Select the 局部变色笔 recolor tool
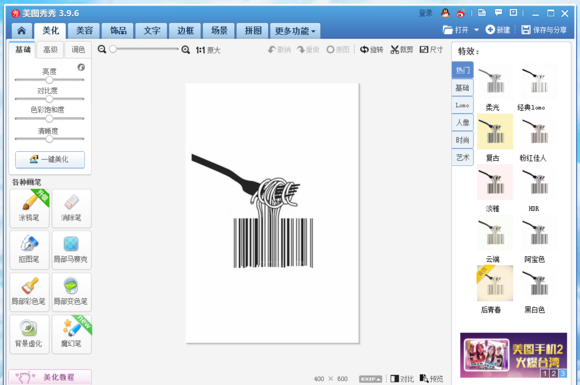This screenshot has width=580, height=385. [71, 292]
